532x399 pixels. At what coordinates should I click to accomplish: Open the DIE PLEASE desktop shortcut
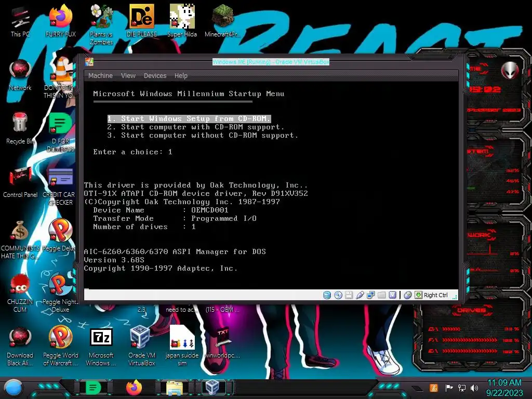pos(141,21)
